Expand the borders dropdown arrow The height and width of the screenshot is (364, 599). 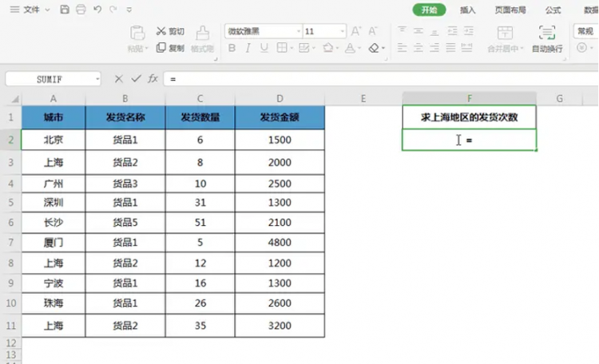point(292,48)
